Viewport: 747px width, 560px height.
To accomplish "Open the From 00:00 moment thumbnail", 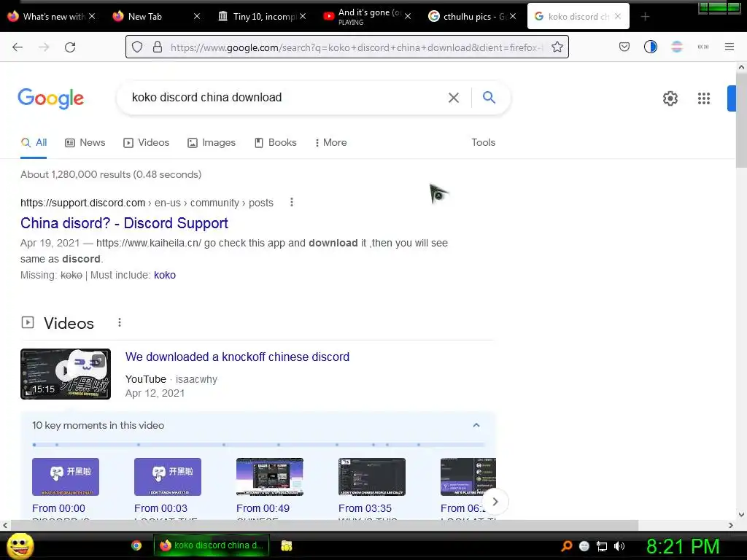I will coord(65,477).
